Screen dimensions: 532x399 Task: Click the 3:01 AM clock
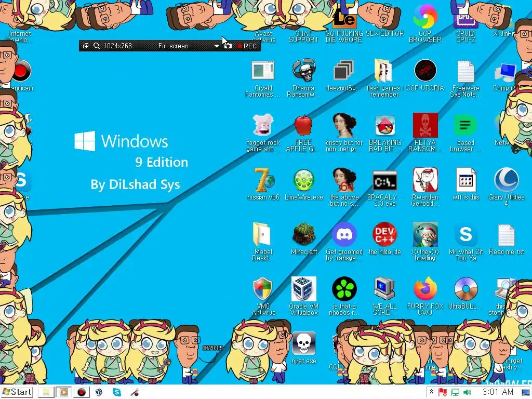(x=498, y=392)
